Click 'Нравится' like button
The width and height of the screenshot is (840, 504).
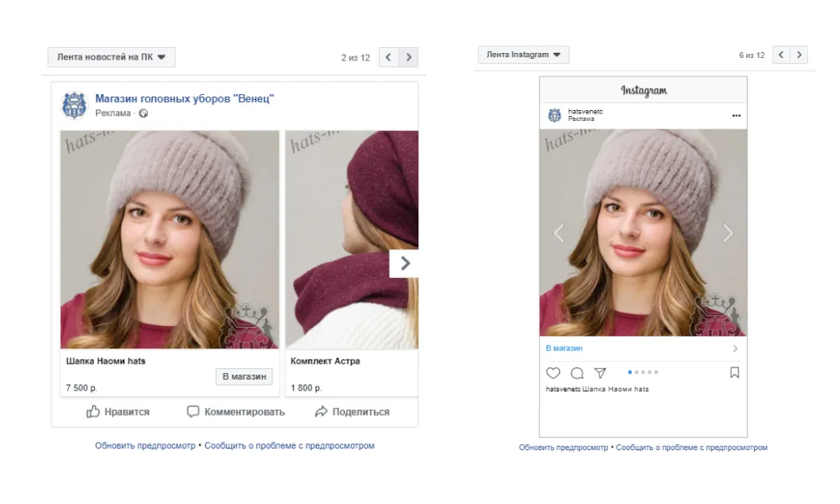coord(118,412)
